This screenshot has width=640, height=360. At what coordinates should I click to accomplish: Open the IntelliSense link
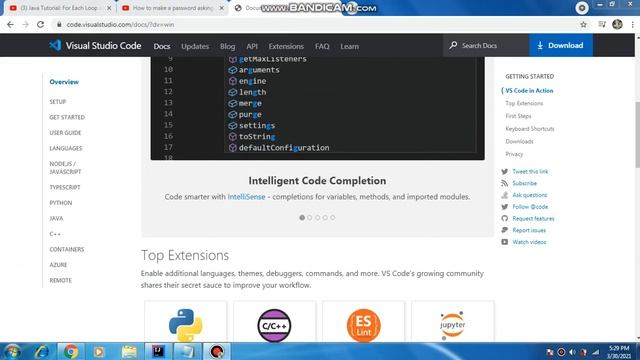(x=246, y=197)
